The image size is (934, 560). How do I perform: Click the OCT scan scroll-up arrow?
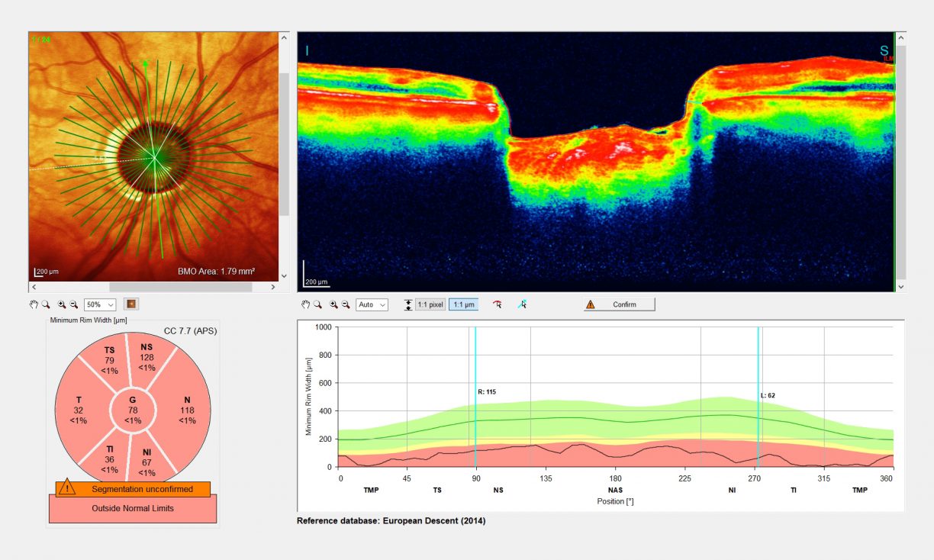pos(900,37)
